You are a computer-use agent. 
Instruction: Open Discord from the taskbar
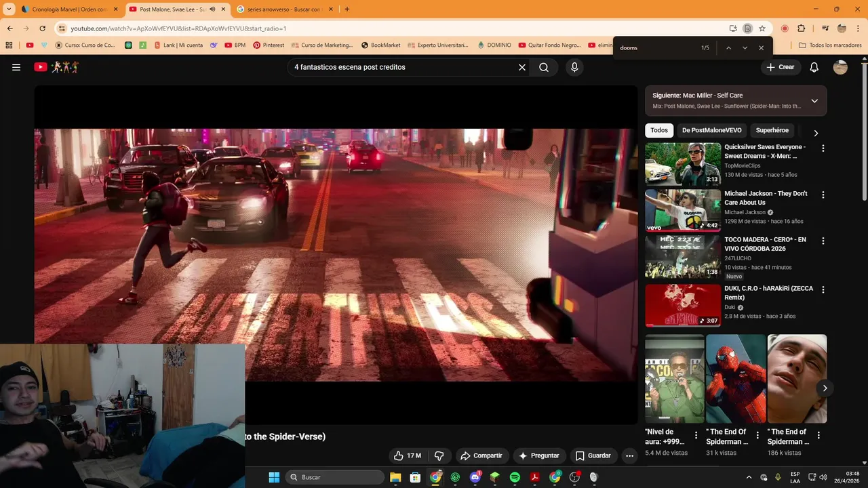click(475, 477)
